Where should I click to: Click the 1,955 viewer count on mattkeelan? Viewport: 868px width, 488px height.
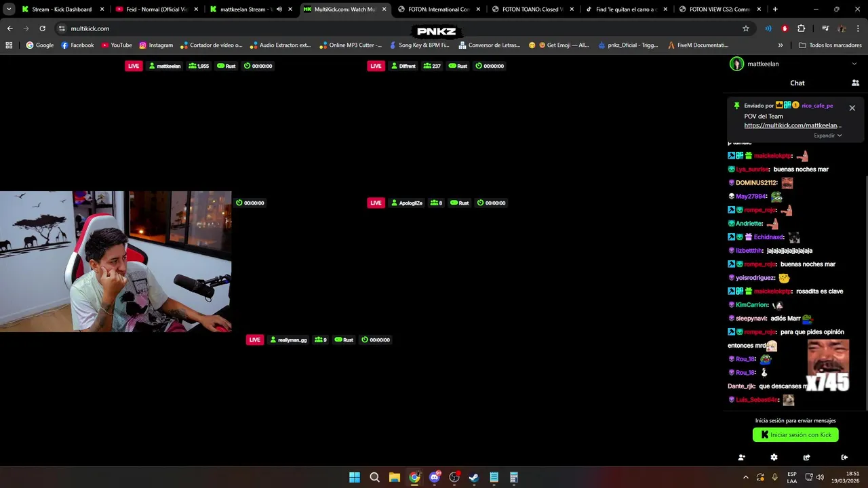(199, 66)
